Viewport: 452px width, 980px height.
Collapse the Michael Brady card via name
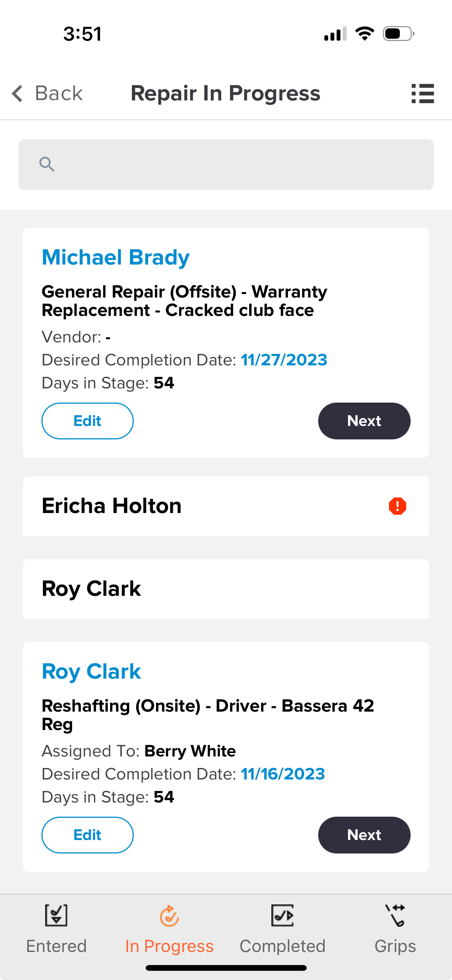coord(116,257)
